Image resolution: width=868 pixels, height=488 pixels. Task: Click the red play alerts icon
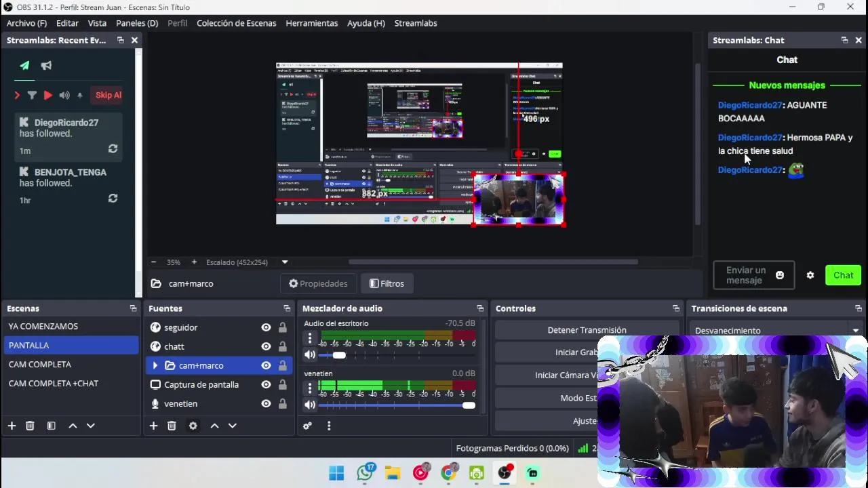[48, 96]
